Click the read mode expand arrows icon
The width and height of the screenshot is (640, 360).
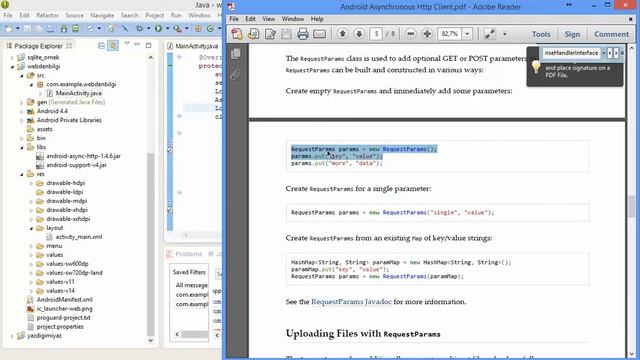point(489,34)
